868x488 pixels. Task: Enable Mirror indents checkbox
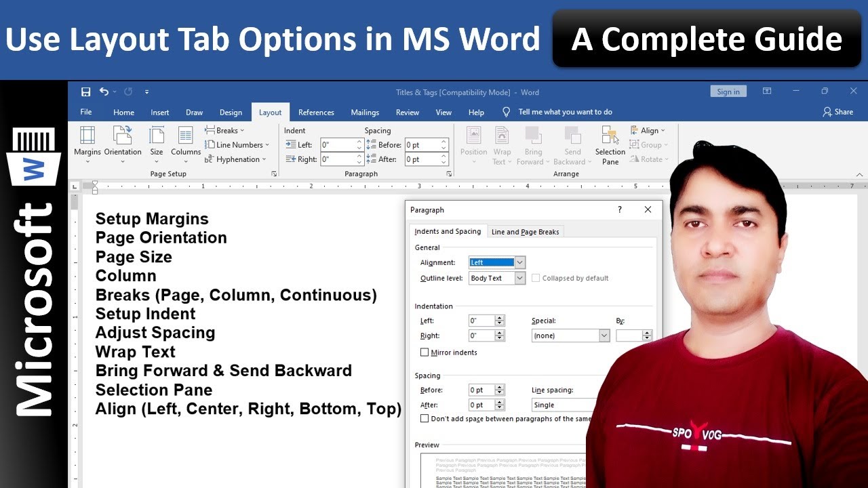(x=425, y=352)
